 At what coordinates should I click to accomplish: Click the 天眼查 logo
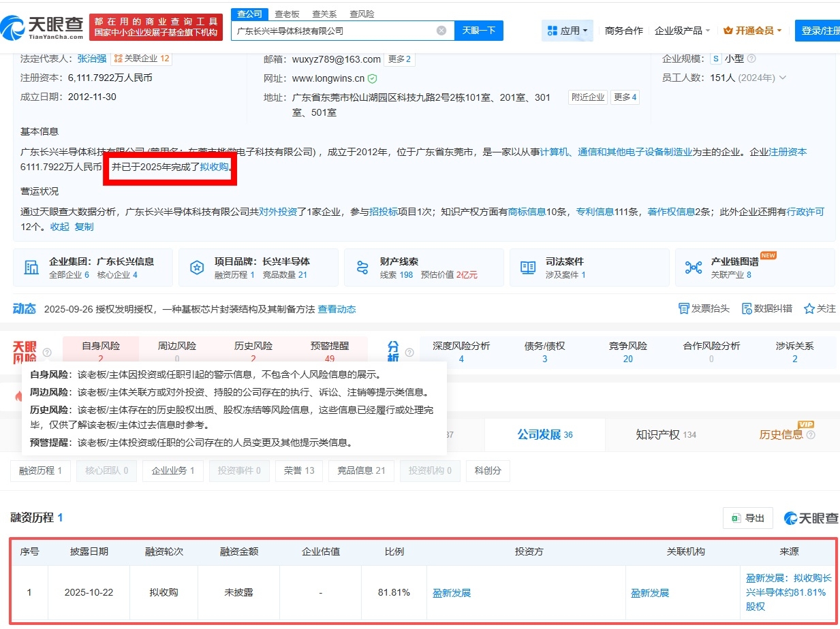[42, 27]
